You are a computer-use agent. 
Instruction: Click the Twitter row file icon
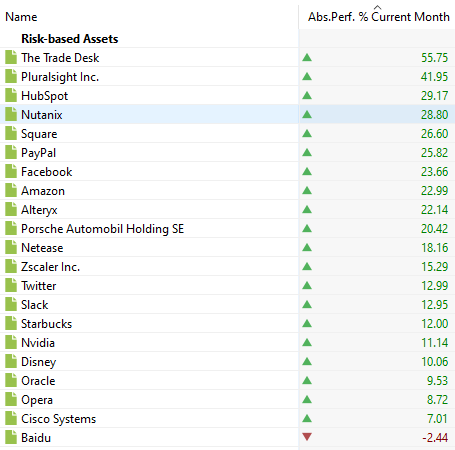[x=11, y=285]
